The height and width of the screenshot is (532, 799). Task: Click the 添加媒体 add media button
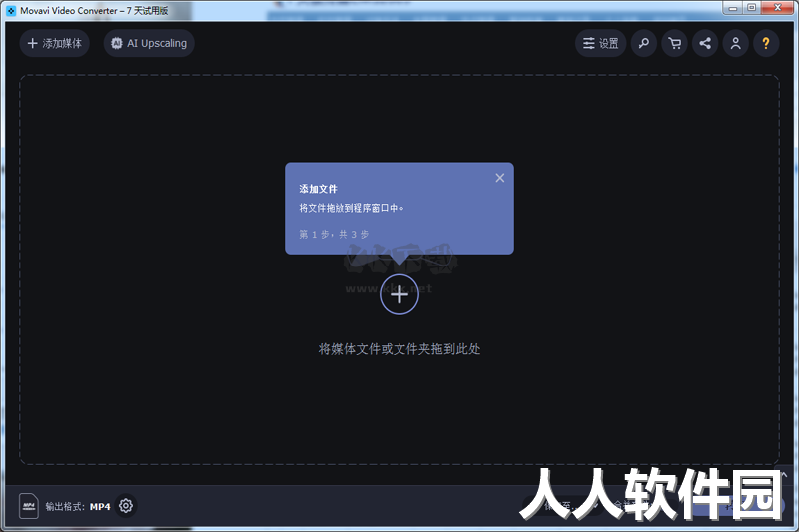(55, 43)
